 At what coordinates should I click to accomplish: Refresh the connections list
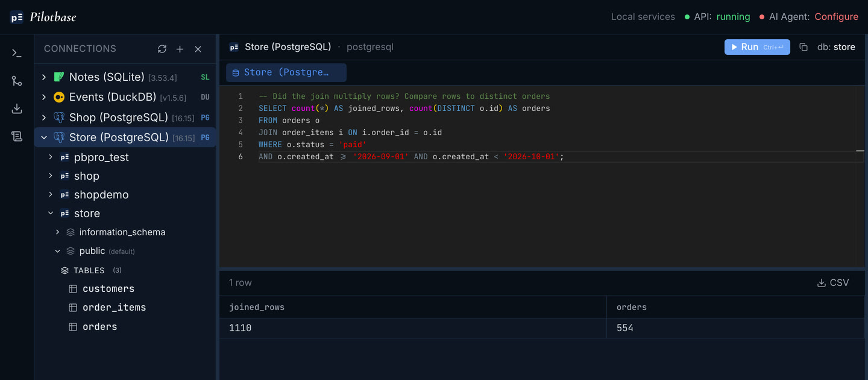pos(162,49)
